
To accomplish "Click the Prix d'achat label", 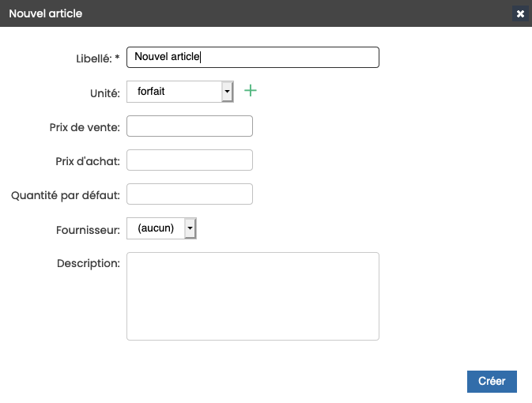I will 88,161.
